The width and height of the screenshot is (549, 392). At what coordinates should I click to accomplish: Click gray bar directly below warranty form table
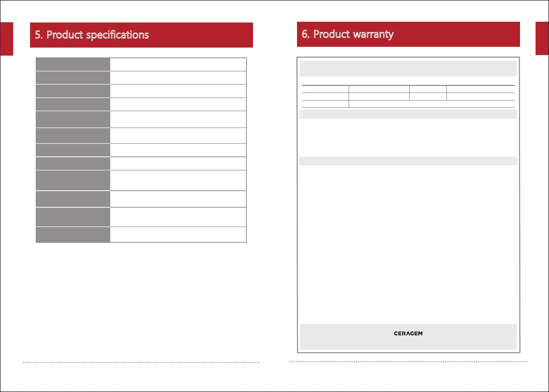(408, 114)
